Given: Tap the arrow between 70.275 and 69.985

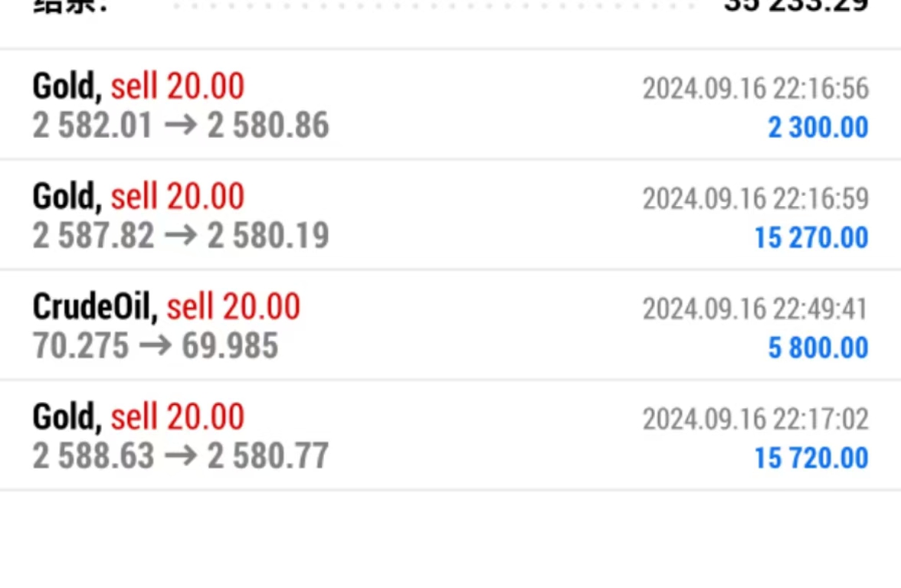Looking at the screenshot, I should point(155,346).
